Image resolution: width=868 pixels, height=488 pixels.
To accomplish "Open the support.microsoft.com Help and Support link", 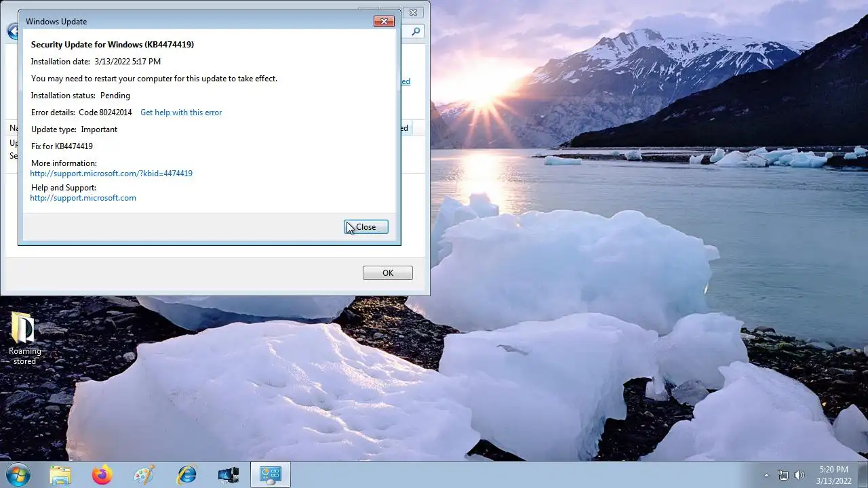I will pyautogui.click(x=83, y=198).
